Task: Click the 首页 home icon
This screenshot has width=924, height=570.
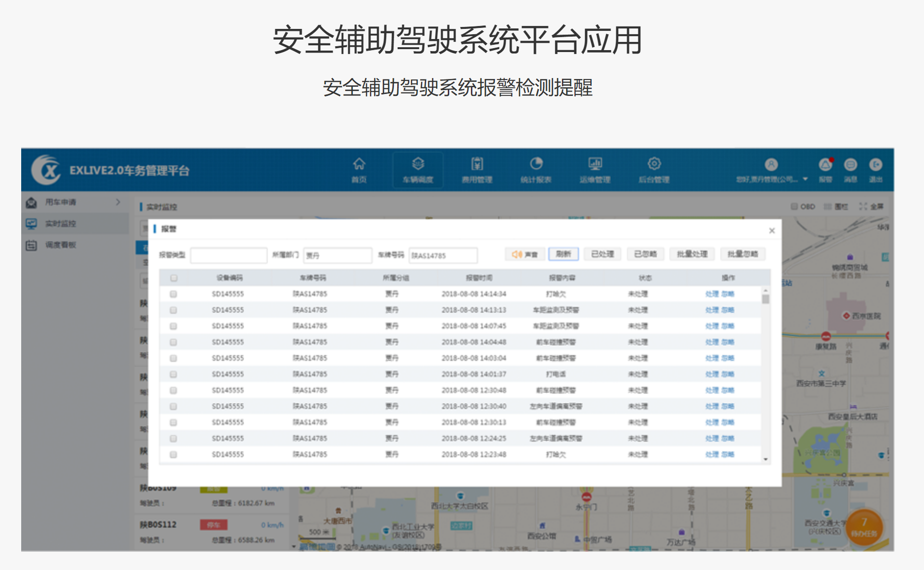Action: click(359, 164)
